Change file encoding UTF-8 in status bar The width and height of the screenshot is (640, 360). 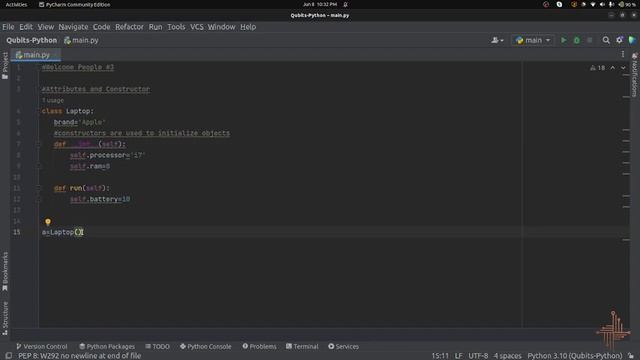pos(478,356)
